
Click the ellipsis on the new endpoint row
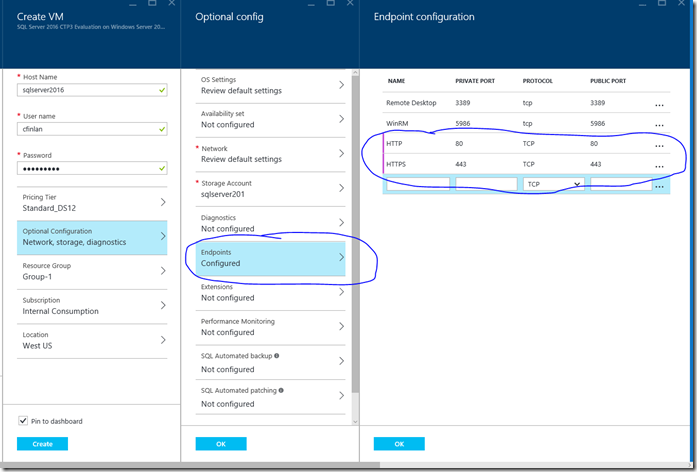[x=659, y=186]
